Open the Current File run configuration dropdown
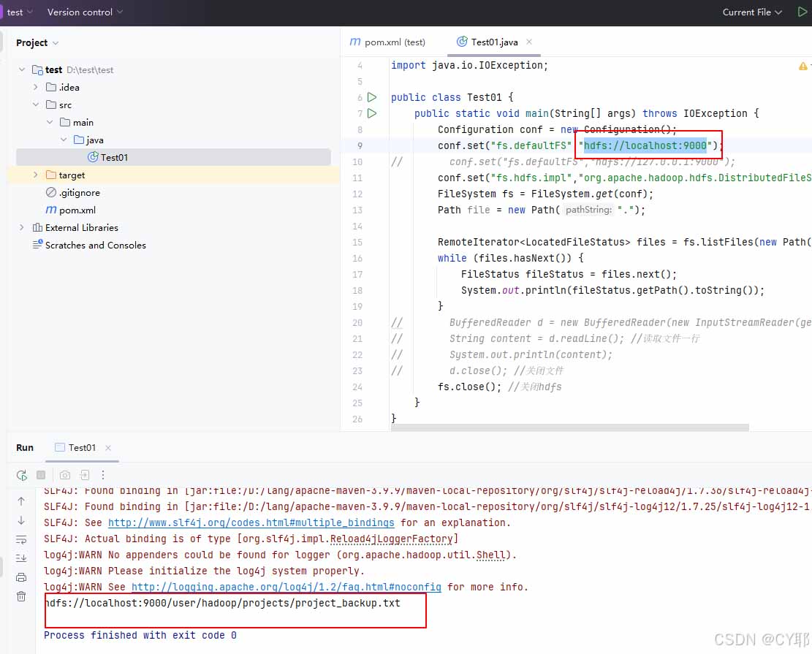The width and height of the screenshot is (812, 654). tap(752, 12)
